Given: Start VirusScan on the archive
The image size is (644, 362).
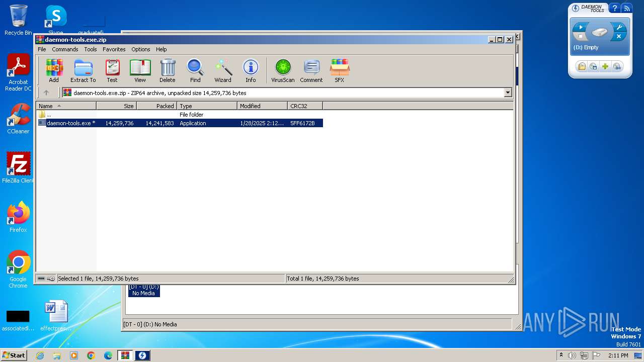Looking at the screenshot, I should click(x=283, y=71).
